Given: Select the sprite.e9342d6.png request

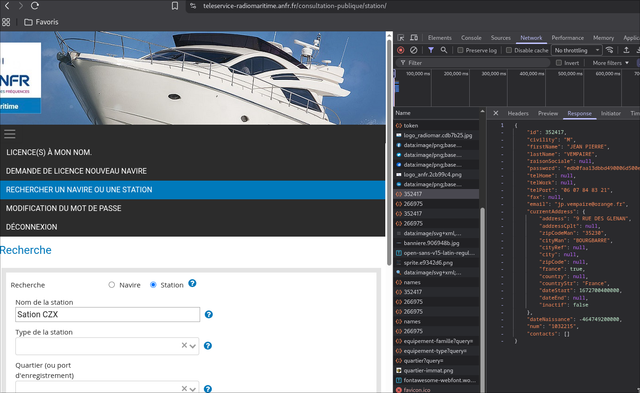Looking at the screenshot, I should (436, 262).
